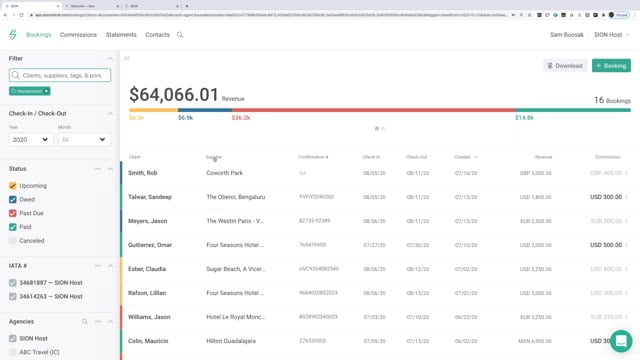This screenshot has width=640, height=360.
Task: Open the search magnifier in top navigation
Action: point(180,35)
